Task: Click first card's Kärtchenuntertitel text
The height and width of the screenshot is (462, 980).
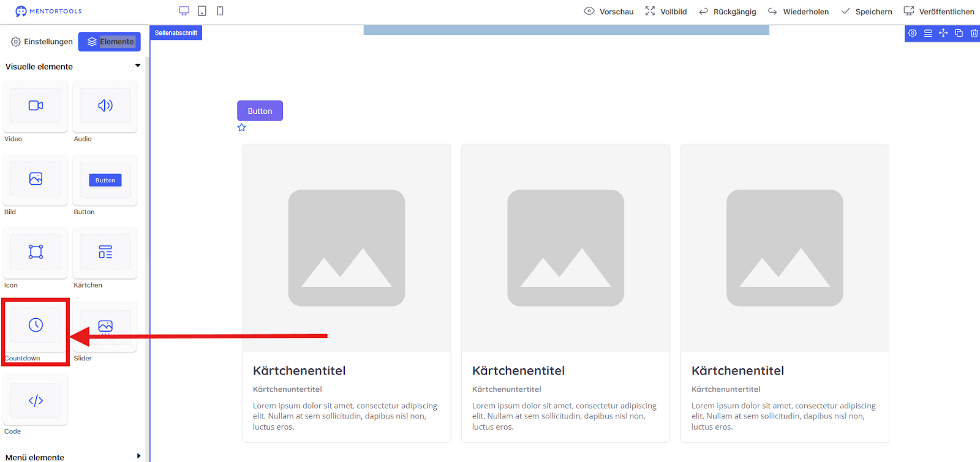Action: coord(287,389)
